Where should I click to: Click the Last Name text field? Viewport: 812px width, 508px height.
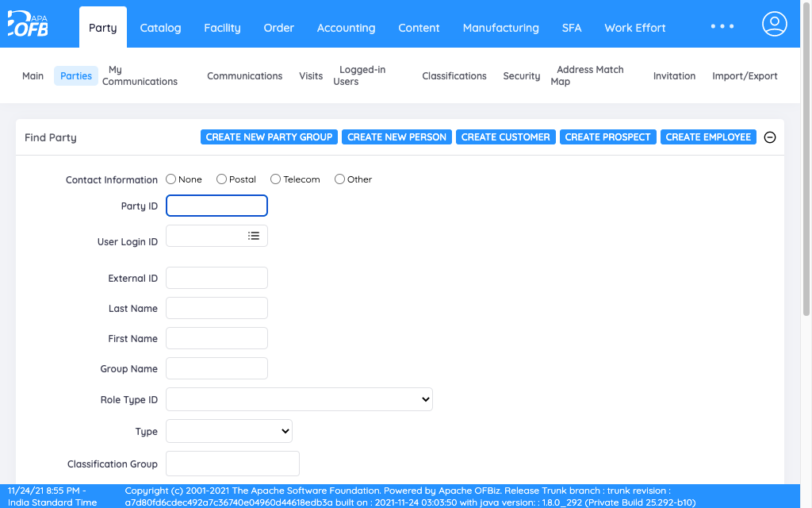click(216, 308)
